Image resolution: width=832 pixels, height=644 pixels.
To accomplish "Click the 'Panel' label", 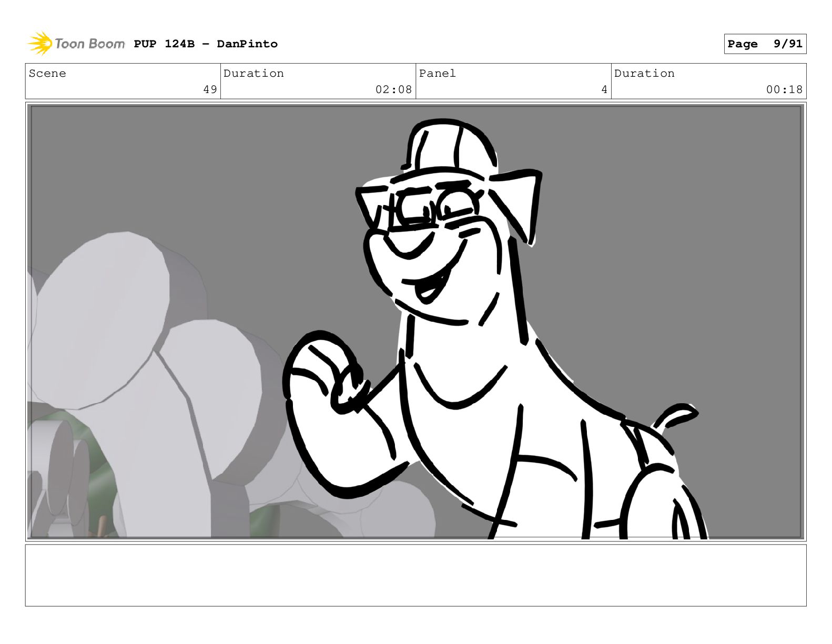I will click(x=437, y=73).
